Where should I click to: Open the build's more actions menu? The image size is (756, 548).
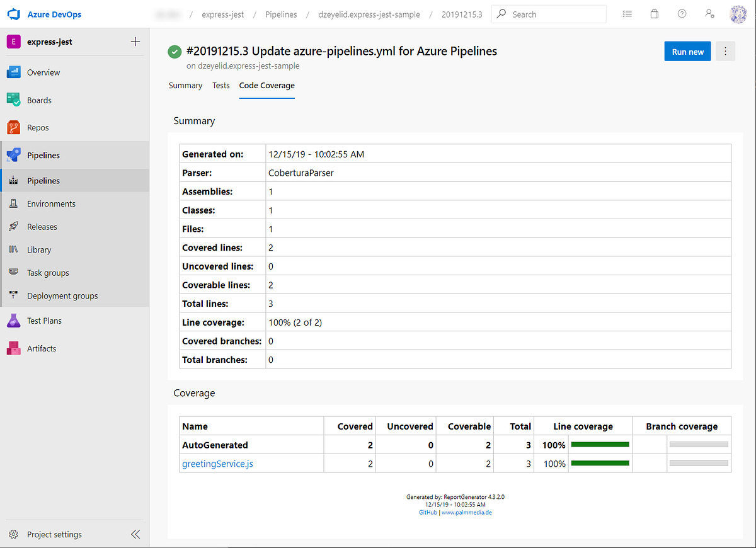[x=725, y=51]
